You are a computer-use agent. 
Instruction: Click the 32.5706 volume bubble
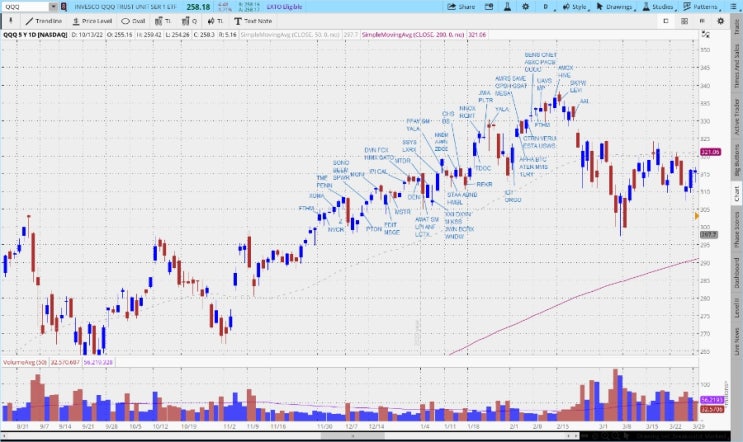point(711,409)
